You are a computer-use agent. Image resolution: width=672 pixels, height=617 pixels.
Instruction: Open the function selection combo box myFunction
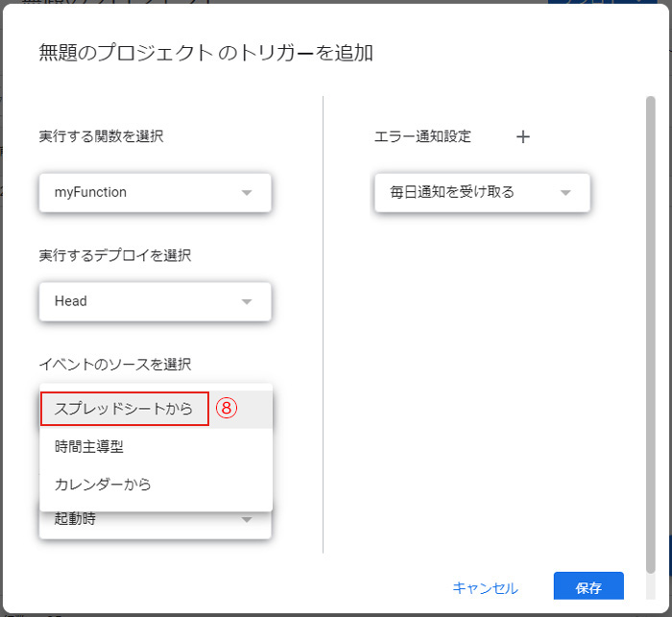click(x=156, y=193)
